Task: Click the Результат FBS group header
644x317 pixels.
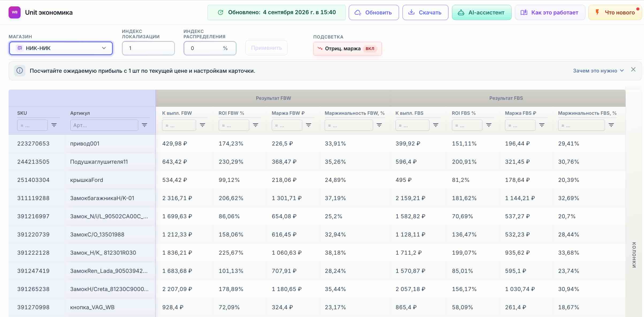Action: (x=506, y=98)
